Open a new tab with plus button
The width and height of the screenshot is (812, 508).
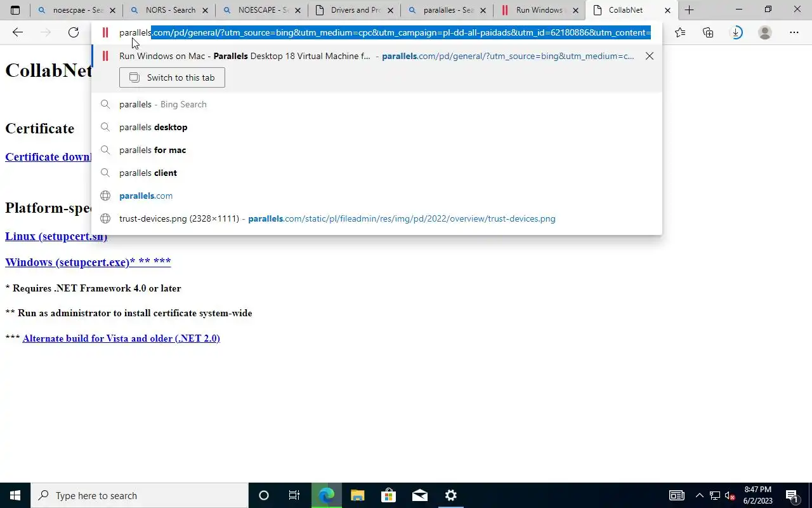pyautogui.click(x=689, y=10)
